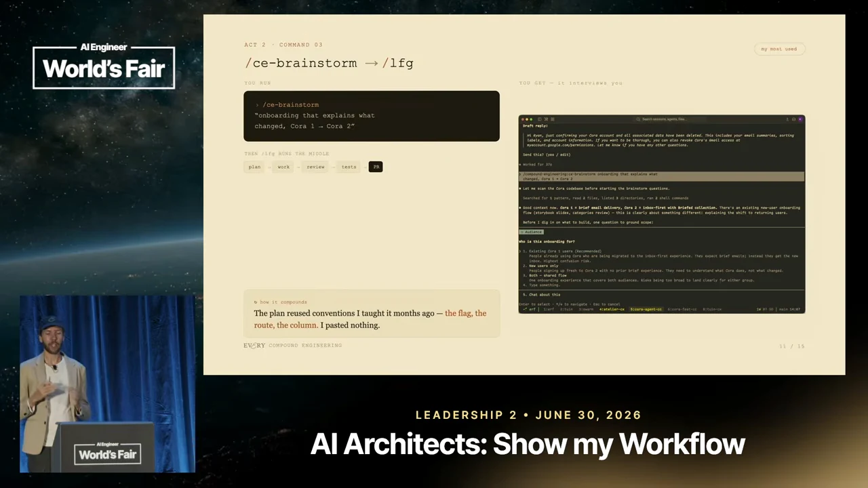Switch to terminal tab '6:cora-feat-cc'

pos(682,309)
